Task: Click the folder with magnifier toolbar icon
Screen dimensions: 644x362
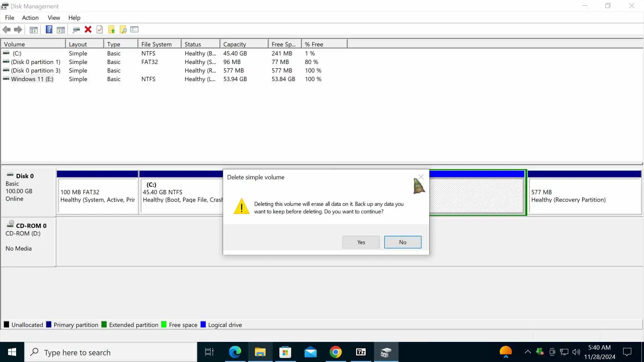Action: (x=123, y=29)
